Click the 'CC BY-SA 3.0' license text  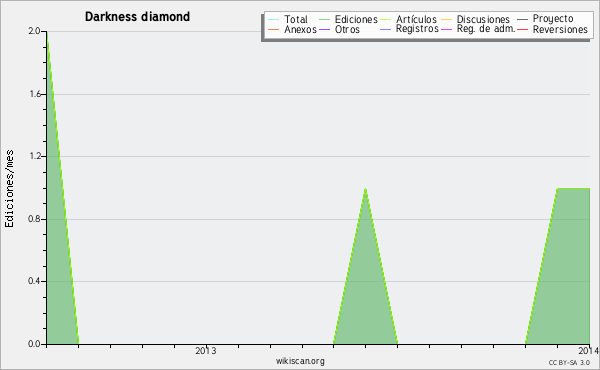[x=569, y=363]
